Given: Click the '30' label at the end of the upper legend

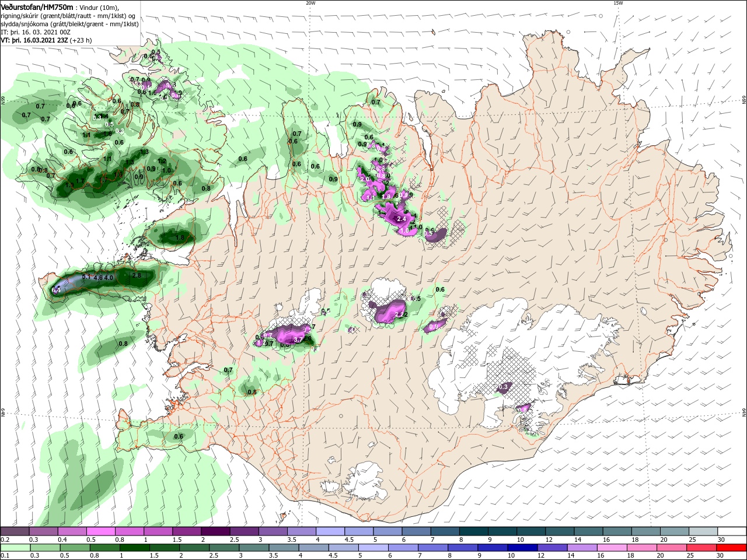Looking at the screenshot, I should pyautogui.click(x=721, y=540).
